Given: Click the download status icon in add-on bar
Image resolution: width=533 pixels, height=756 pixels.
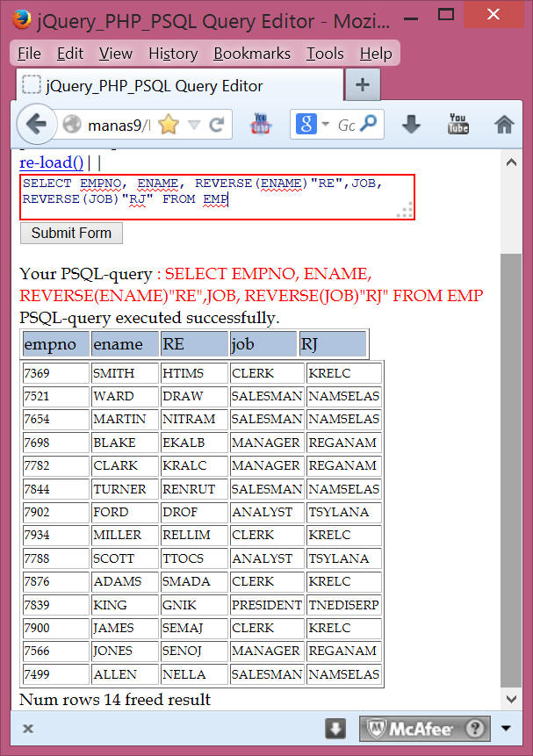Looking at the screenshot, I should coord(335,729).
